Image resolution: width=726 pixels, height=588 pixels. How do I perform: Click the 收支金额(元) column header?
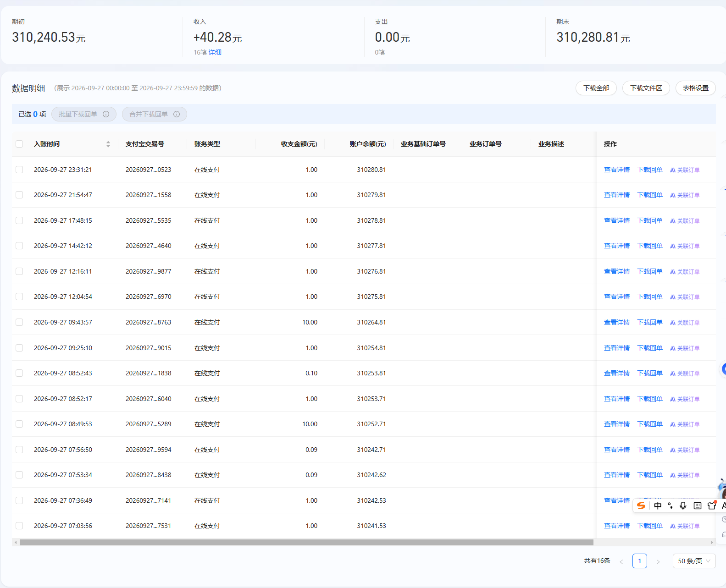pyautogui.click(x=299, y=144)
